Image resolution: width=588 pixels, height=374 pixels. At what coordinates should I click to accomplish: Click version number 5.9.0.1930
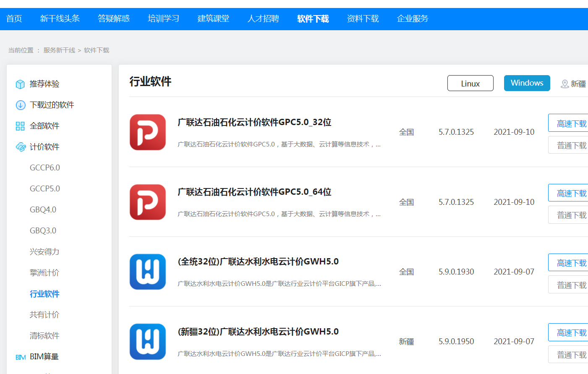coord(456,272)
